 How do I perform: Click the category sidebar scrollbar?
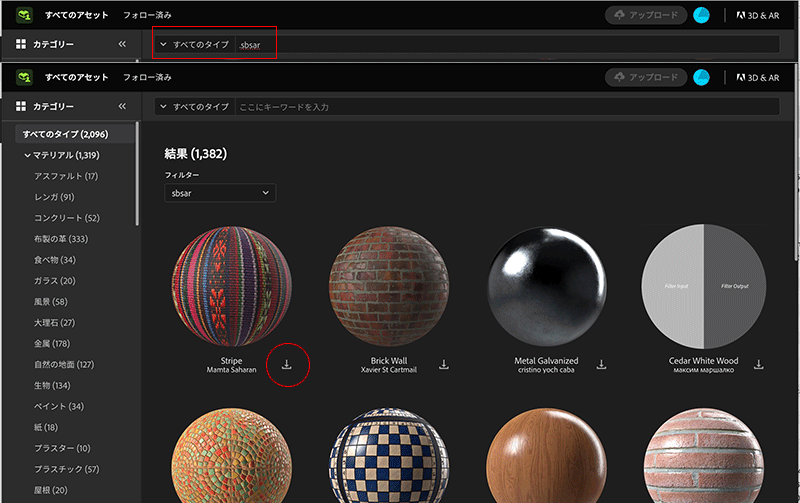(137, 175)
